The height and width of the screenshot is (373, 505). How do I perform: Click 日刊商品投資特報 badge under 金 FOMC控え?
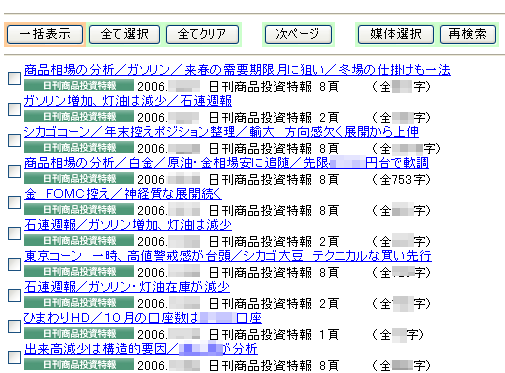[79, 210]
